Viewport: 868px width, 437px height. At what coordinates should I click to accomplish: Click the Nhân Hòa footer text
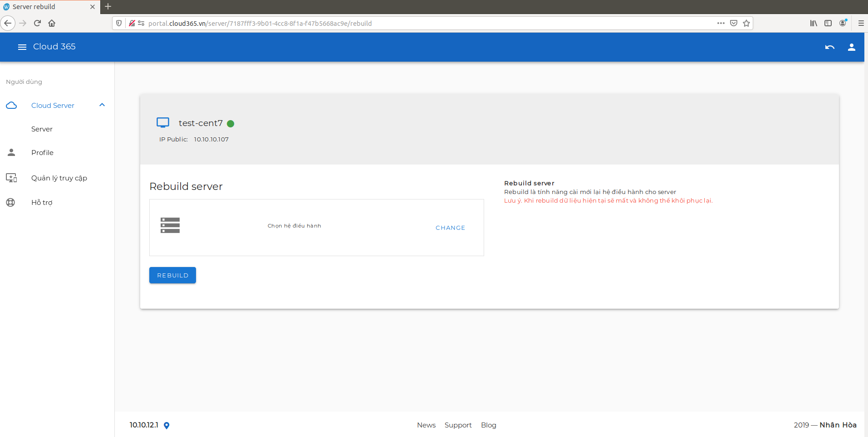838,425
